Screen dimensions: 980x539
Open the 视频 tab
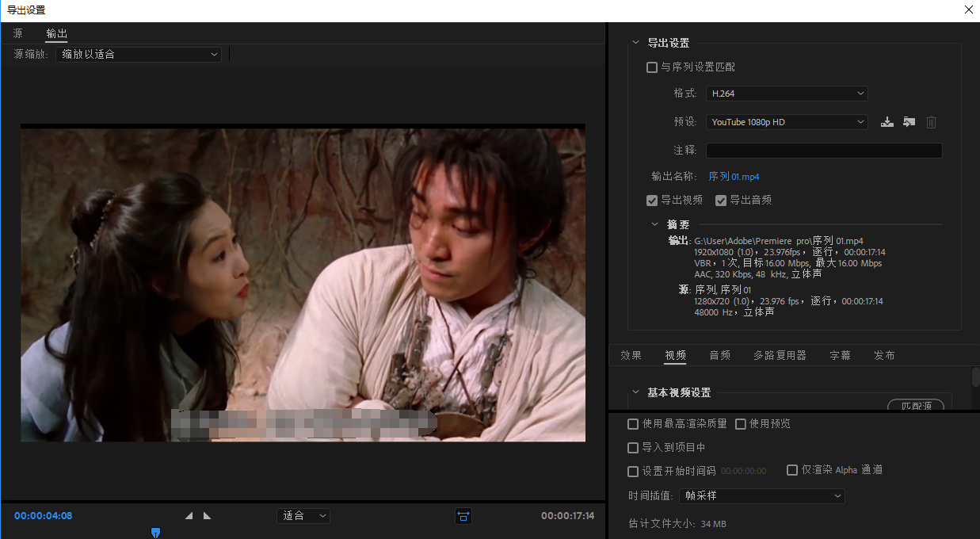676,356
